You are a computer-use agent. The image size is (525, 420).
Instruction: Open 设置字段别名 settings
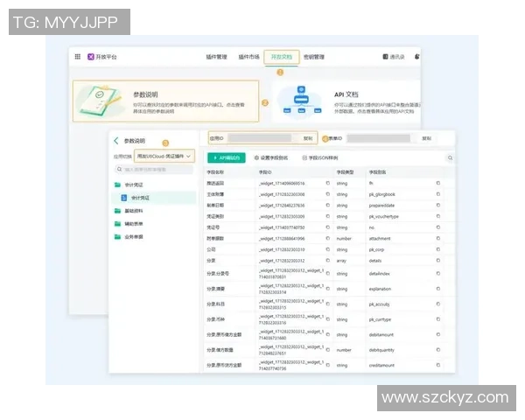click(x=271, y=157)
